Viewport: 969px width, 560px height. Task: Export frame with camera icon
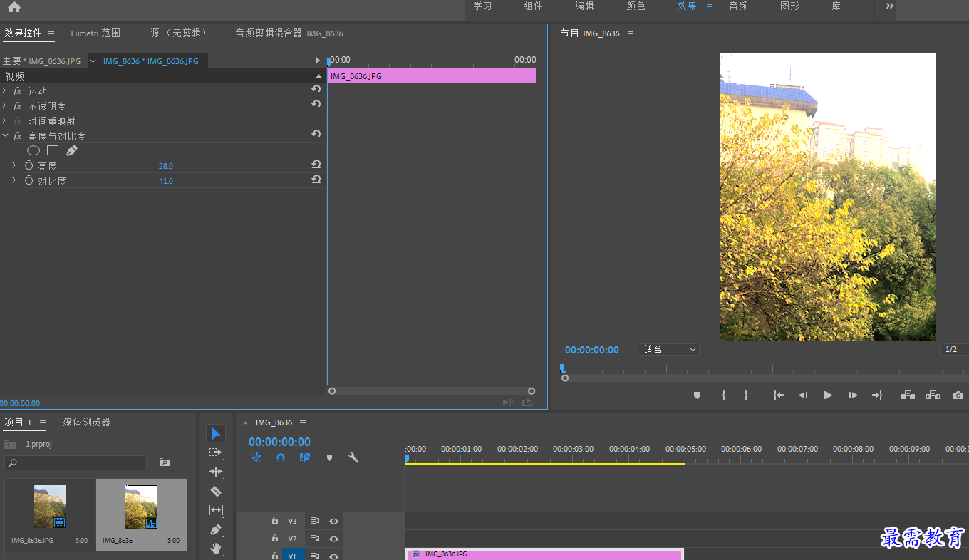pyautogui.click(x=958, y=395)
